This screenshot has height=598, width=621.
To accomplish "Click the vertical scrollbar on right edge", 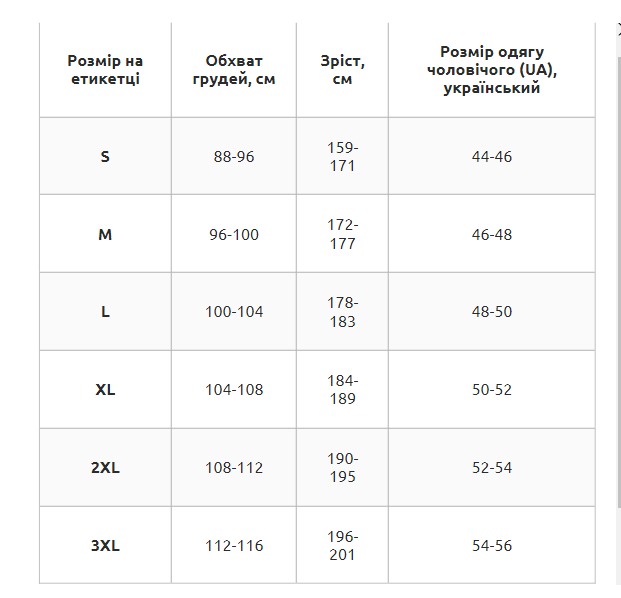I will tap(619, 282).
